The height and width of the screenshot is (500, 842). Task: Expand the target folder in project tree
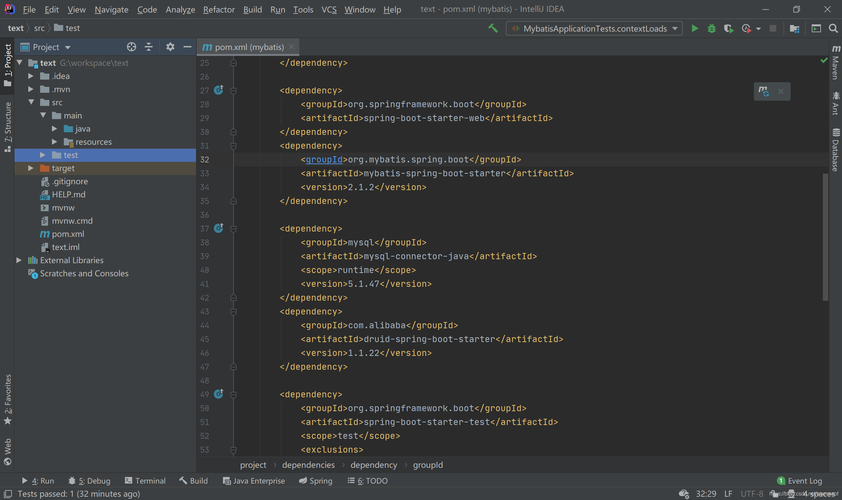coord(31,169)
